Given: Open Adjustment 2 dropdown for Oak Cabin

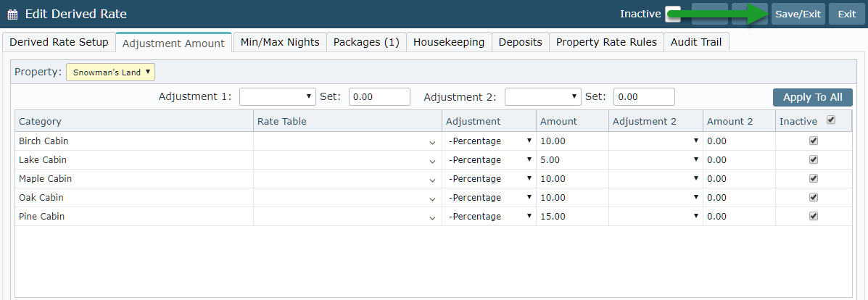Looking at the screenshot, I should (656, 198).
